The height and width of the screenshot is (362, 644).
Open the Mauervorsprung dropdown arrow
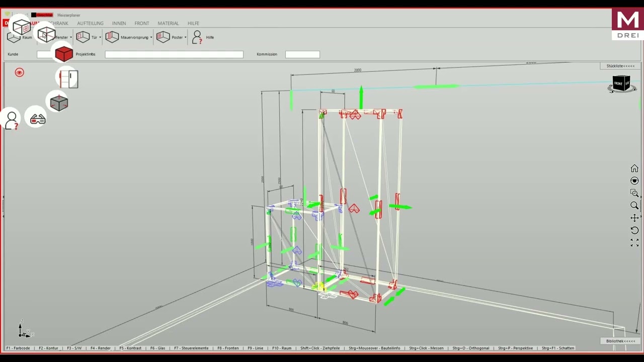point(151,37)
